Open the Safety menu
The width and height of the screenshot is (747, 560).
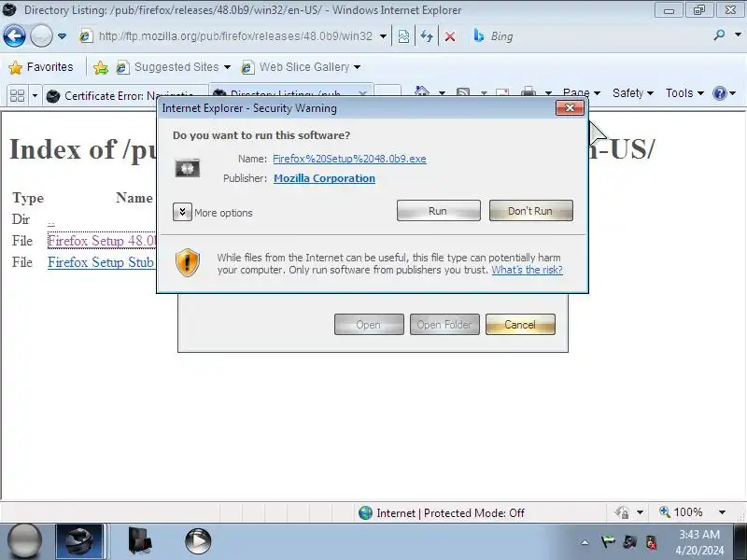[x=632, y=92]
